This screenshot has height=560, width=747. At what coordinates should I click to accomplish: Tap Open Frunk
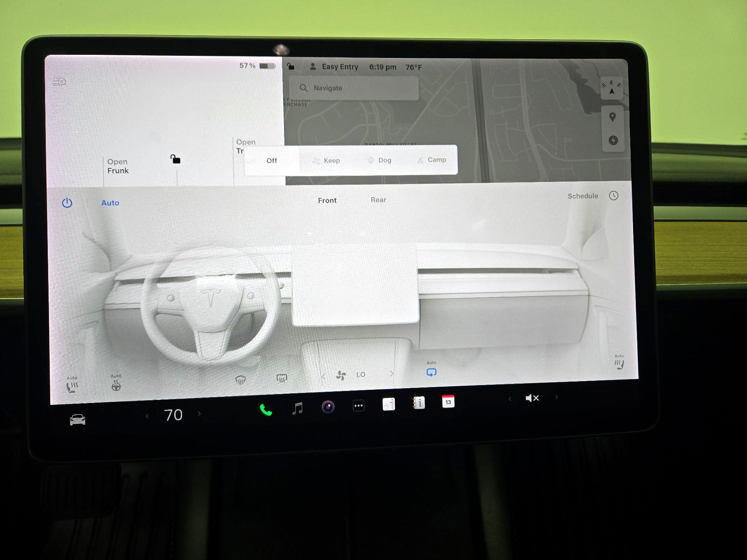click(x=118, y=166)
